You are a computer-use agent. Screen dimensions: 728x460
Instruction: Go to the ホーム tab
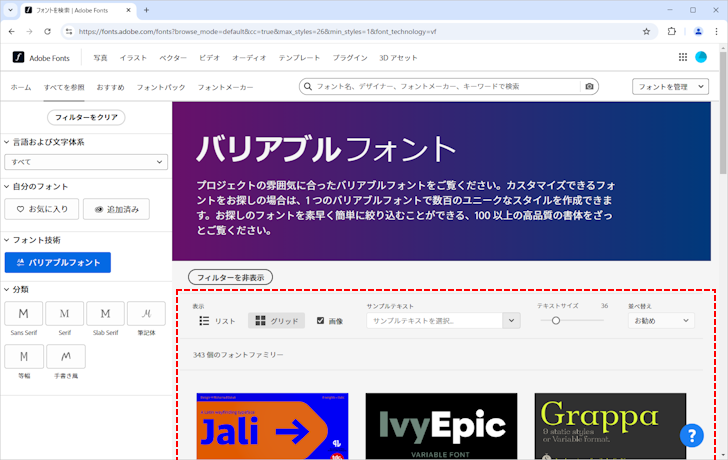pyautogui.click(x=21, y=87)
